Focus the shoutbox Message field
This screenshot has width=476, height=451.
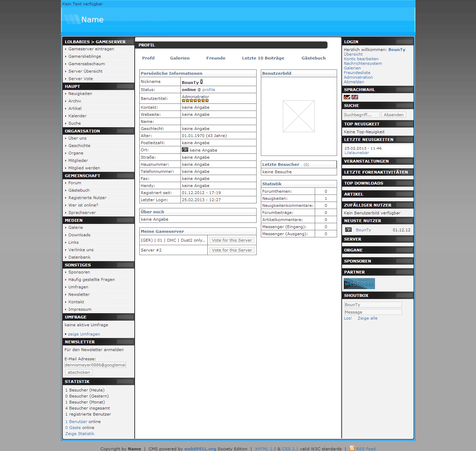tap(373, 312)
